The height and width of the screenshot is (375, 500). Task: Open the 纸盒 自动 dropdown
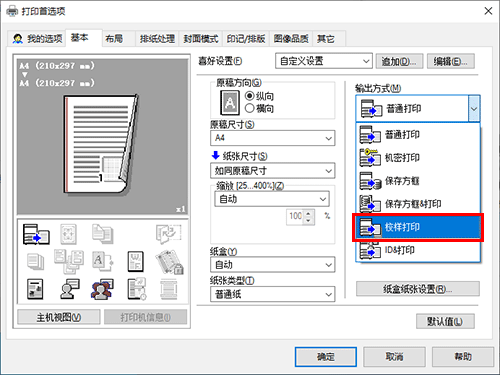click(x=272, y=265)
